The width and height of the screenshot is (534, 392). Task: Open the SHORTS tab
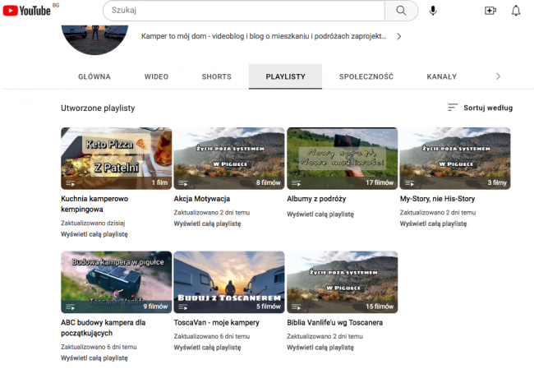[216, 76]
